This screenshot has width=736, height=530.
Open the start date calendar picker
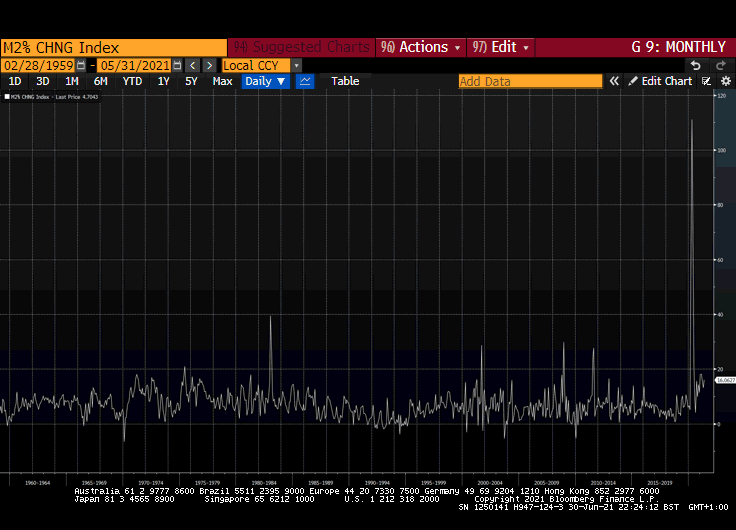click(80, 65)
